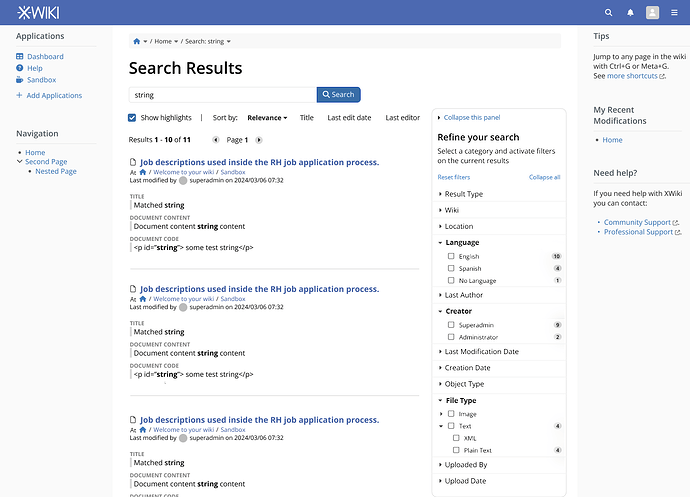Sort results by Title
Screen dimensions: 690x497
point(306,118)
